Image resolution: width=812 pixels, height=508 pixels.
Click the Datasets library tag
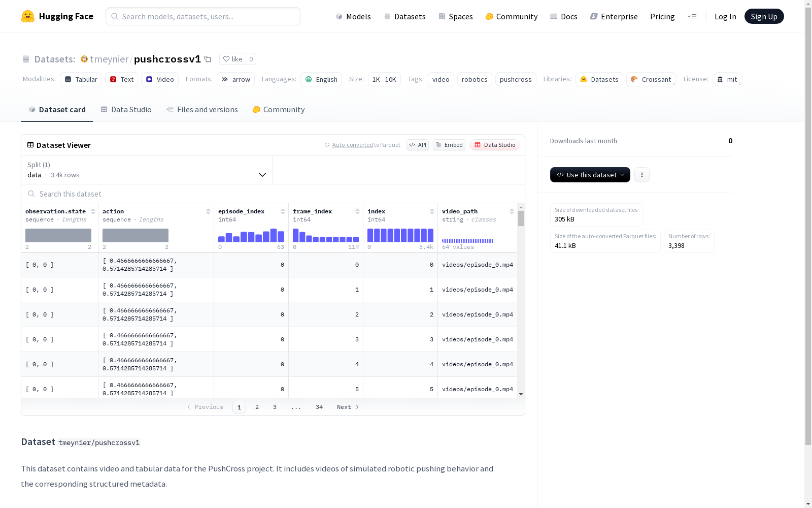(599, 79)
